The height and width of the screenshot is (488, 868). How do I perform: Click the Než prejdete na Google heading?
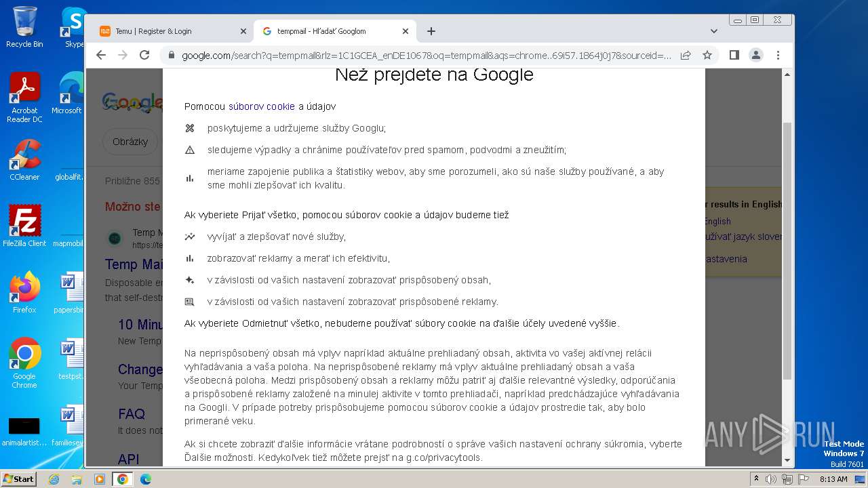pyautogui.click(x=434, y=74)
